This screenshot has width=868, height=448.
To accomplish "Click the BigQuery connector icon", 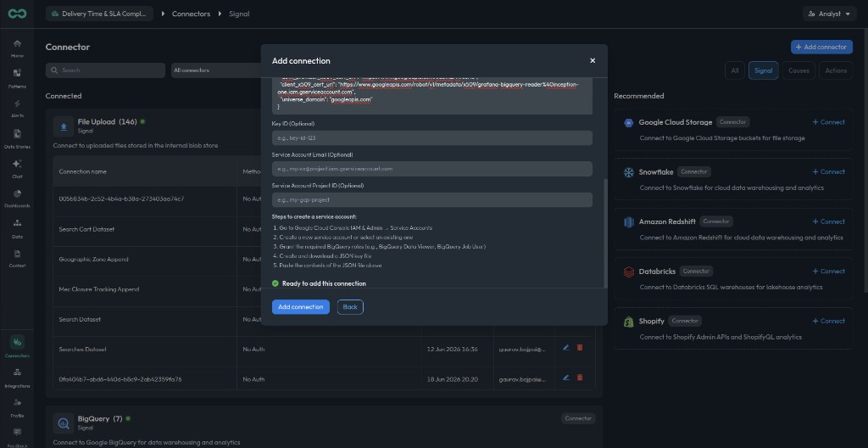I will 64,423.
